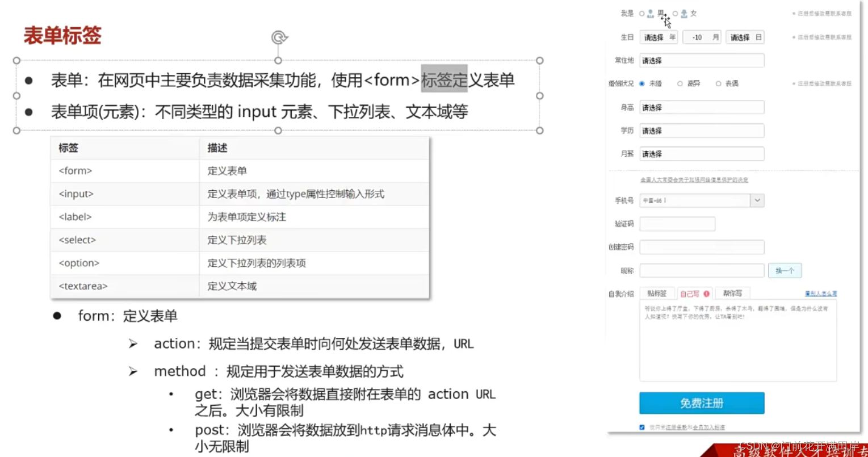
Task: Open the 学历 请选择 dropdown
Action: point(702,131)
